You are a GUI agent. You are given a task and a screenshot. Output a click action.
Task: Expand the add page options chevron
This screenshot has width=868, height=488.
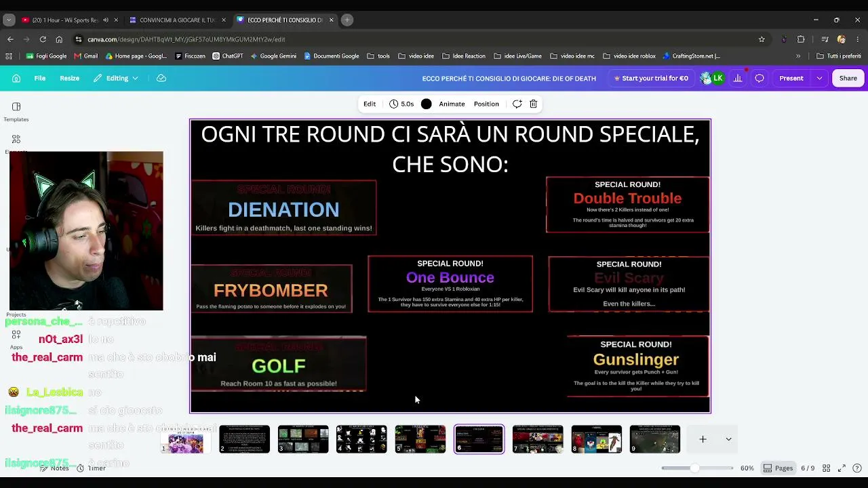coord(729,439)
